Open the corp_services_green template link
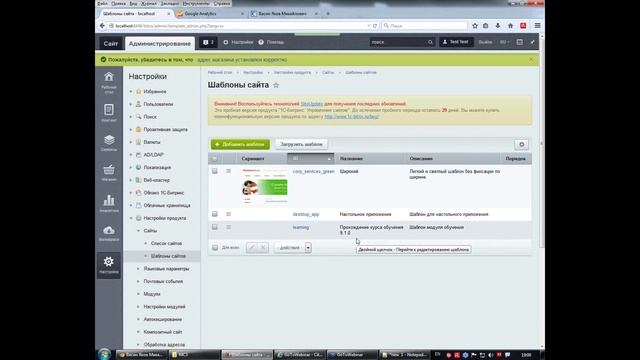This screenshot has height=360, width=640. (313, 171)
